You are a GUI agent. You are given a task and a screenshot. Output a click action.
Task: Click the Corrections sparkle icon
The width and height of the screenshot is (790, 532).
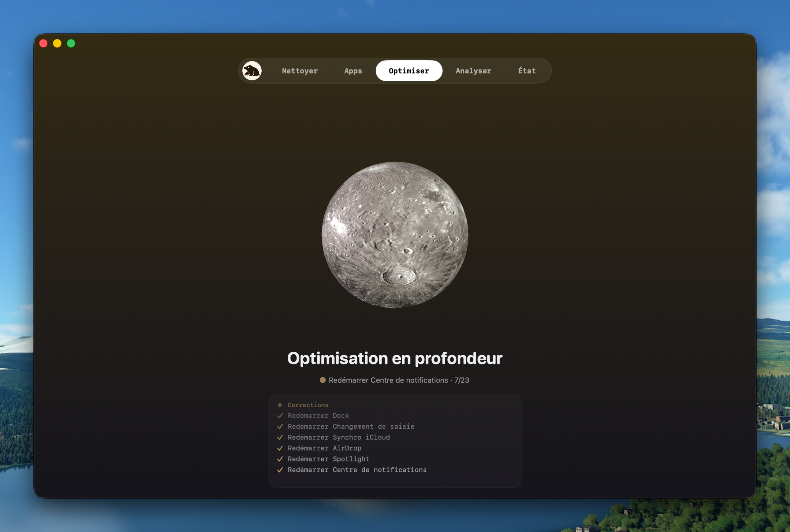(280, 405)
